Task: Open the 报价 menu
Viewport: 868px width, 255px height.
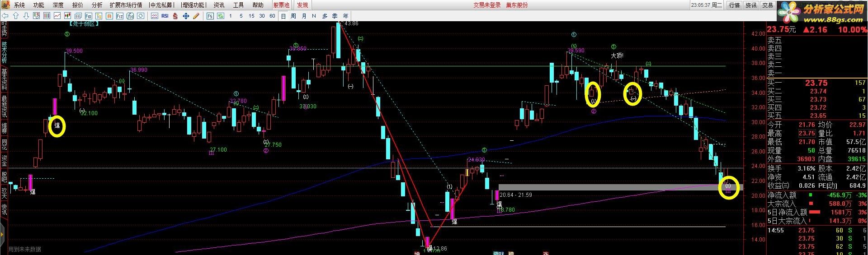Action: [78, 5]
